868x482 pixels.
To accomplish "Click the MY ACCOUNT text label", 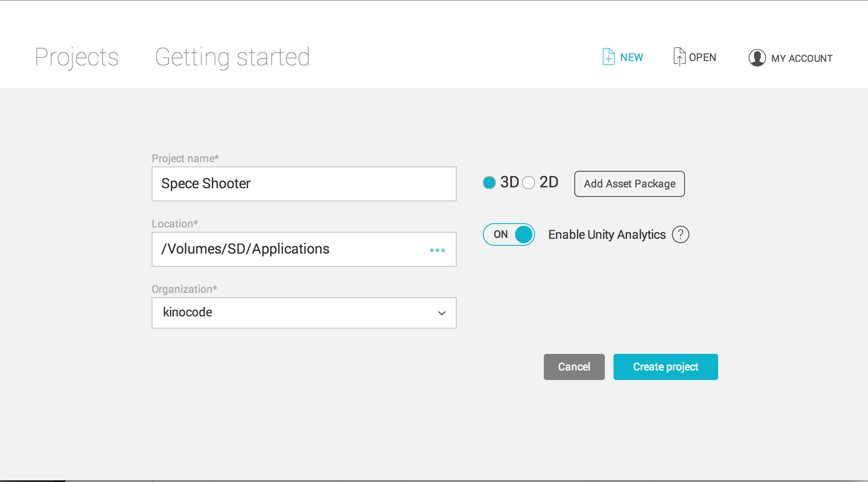I will (802, 58).
